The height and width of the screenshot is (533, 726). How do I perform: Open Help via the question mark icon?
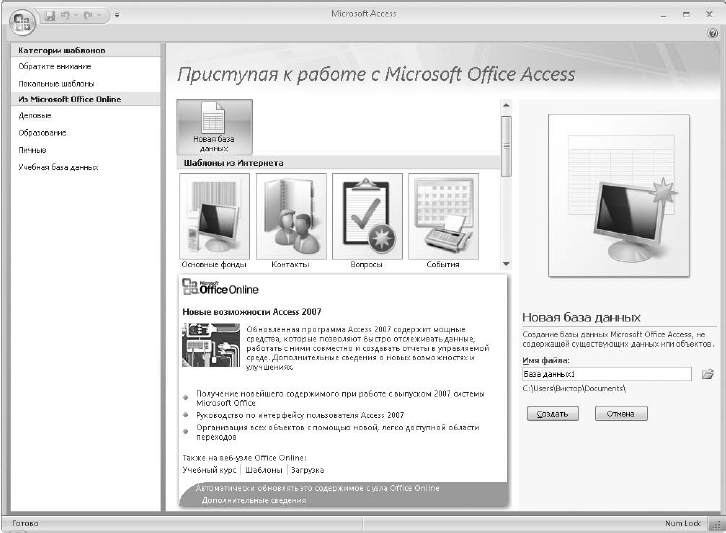713,33
